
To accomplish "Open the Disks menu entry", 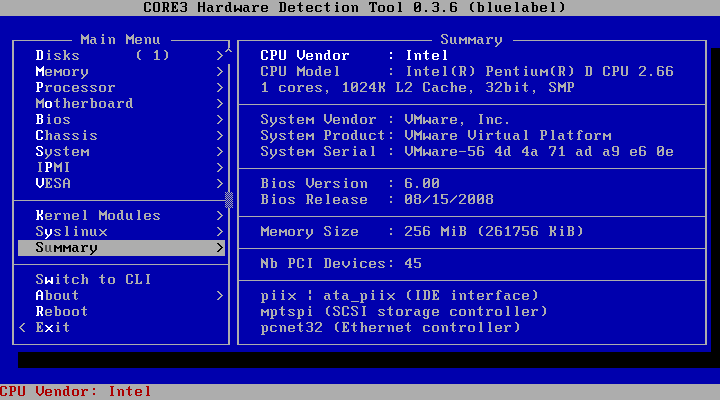I will pos(121,56).
